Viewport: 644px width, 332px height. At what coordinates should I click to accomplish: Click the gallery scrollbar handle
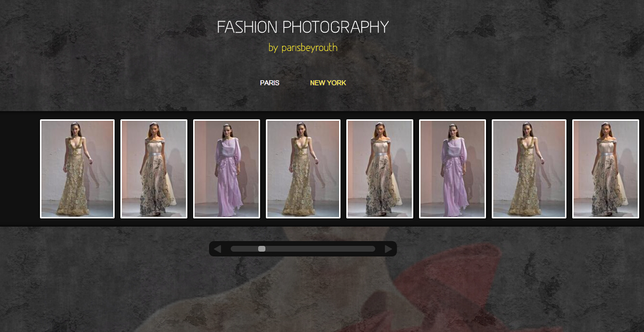pyautogui.click(x=262, y=249)
